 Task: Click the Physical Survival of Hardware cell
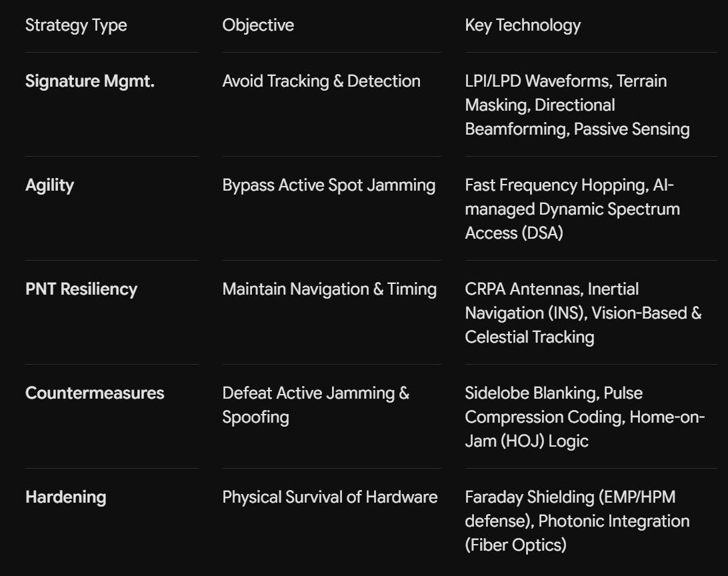click(329, 497)
